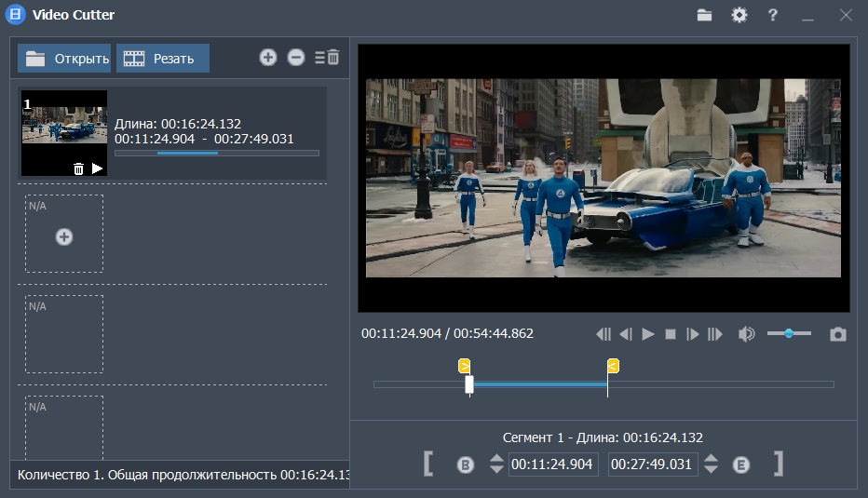Play segment 1 from its thumbnail
Viewport: 868px width, 498px height.
(x=97, y=168)
